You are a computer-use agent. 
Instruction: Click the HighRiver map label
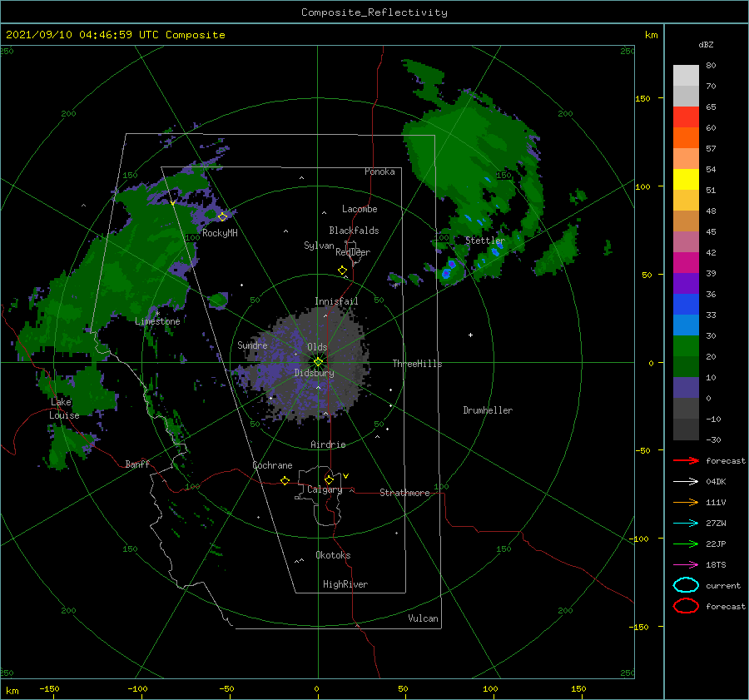345,584
